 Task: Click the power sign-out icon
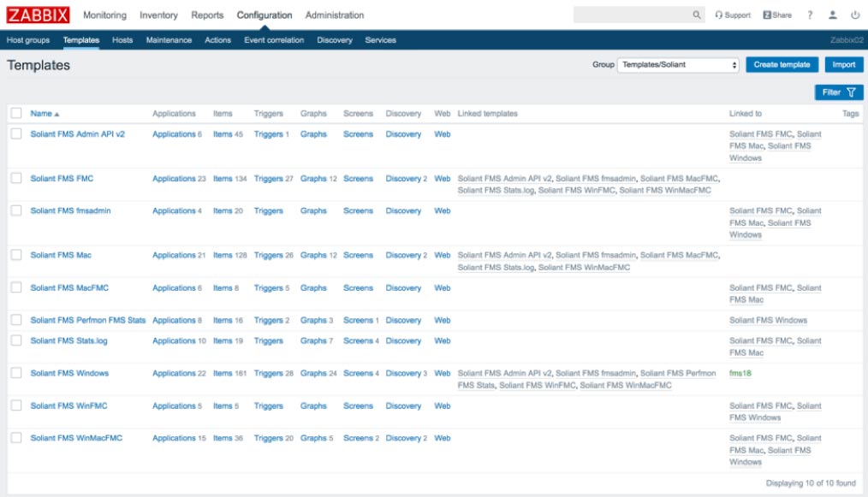pos(855,15)
